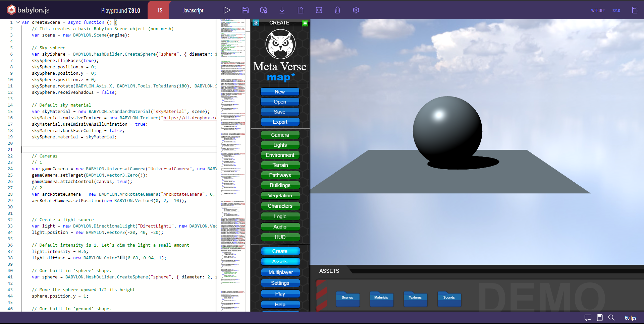Download the playground code
644x324 pixels.
point(282,10)
